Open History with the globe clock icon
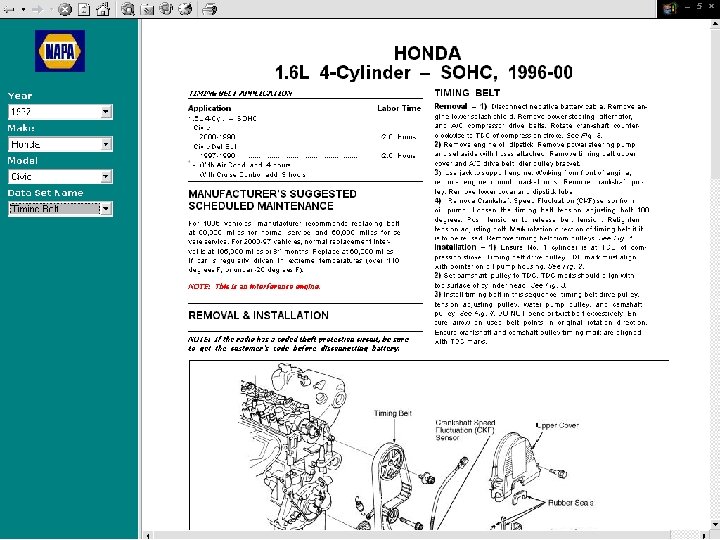This screenshot has width=720, height=540. [x=185, y=9]
